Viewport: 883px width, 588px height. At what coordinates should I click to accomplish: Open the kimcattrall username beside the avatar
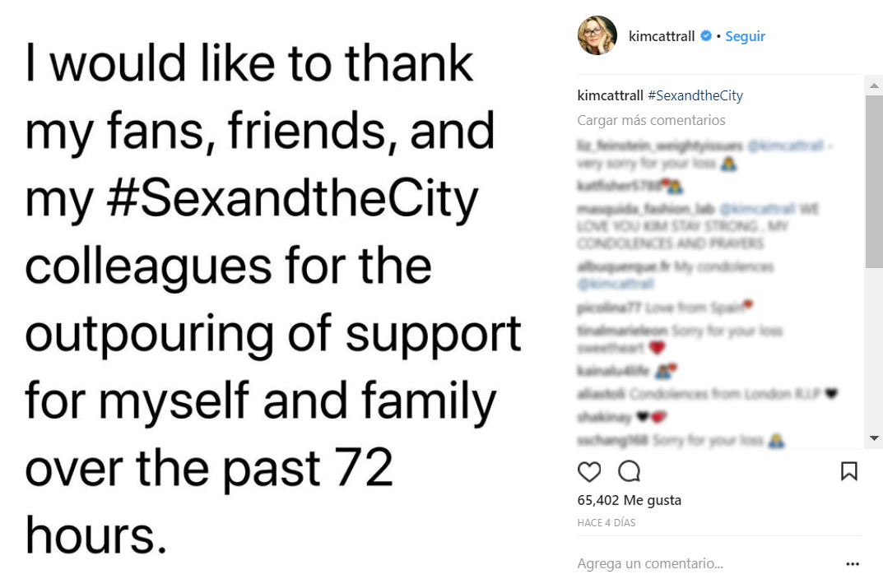[662, 36]
